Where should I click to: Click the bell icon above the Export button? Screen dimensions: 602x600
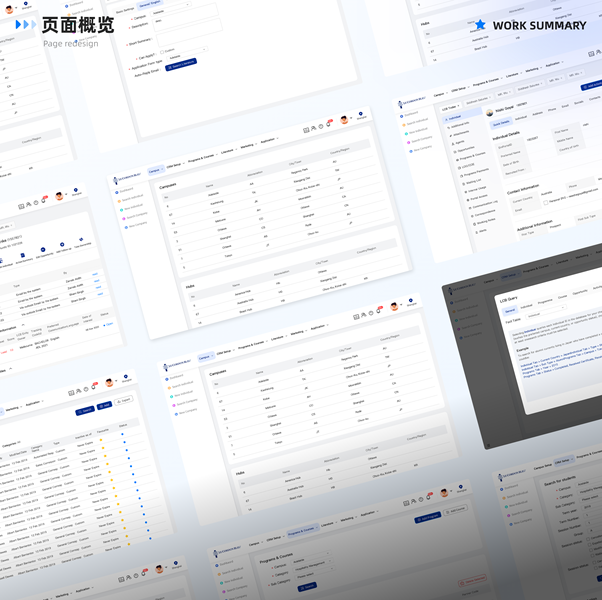pyautogui.click(x=93, y=387)
